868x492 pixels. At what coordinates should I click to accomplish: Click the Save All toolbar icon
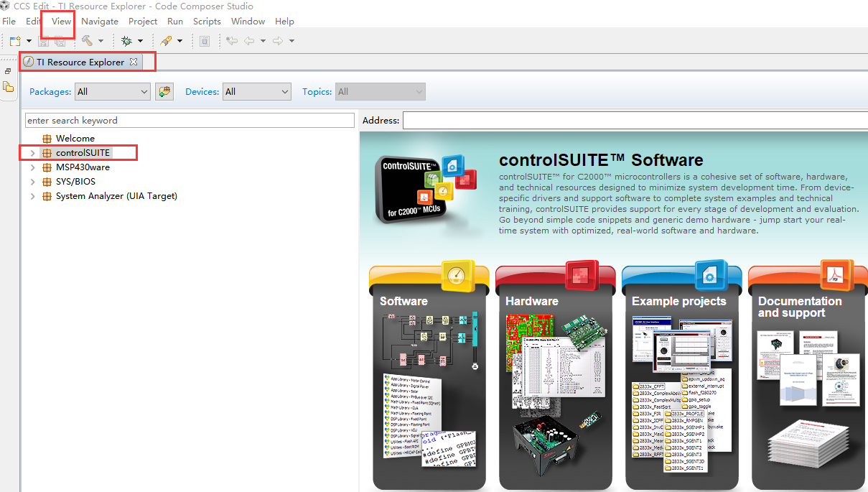(60, 40)
